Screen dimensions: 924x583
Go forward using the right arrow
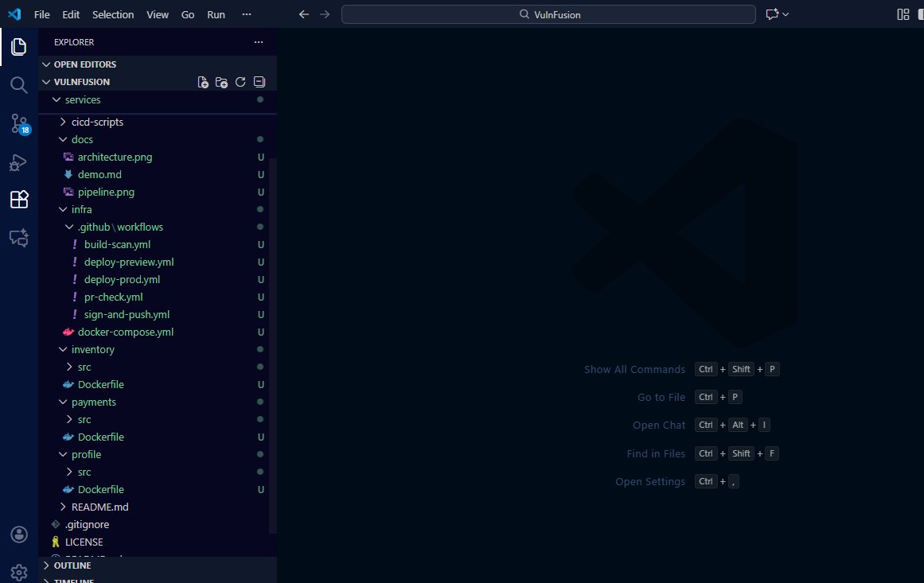click(x=325, y=14)
